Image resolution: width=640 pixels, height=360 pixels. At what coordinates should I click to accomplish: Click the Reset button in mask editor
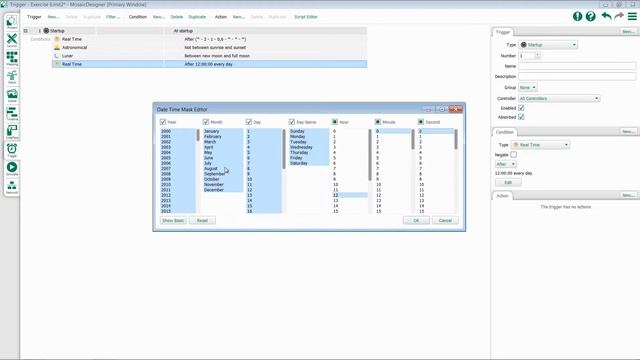202,220
